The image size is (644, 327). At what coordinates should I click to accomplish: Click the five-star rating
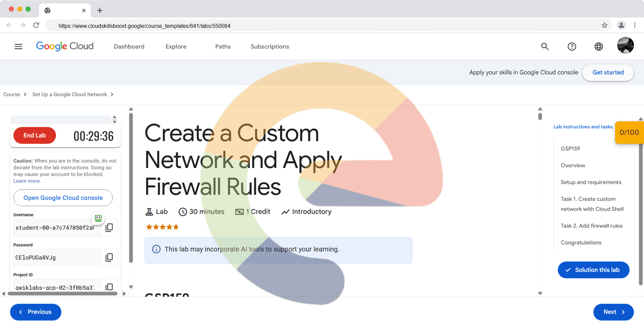[x=162, y=227]
